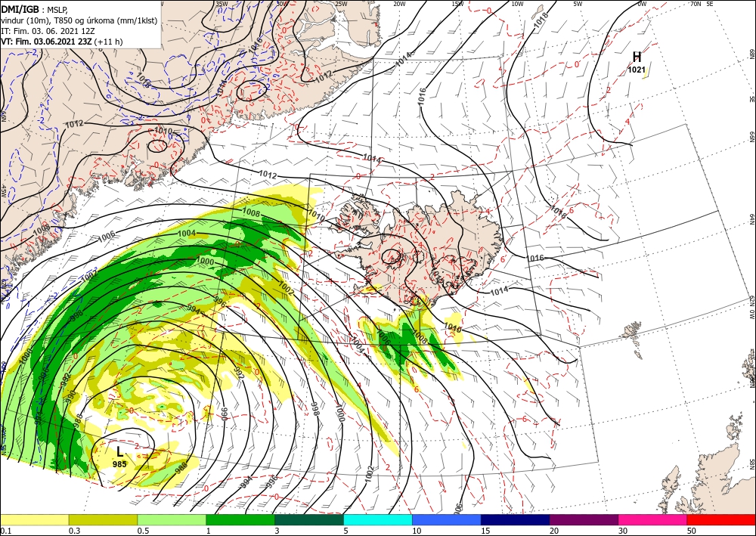Click the '30' legend scale label
The height and width of the screenshot is (536, 756).
[x=623, y=531]
